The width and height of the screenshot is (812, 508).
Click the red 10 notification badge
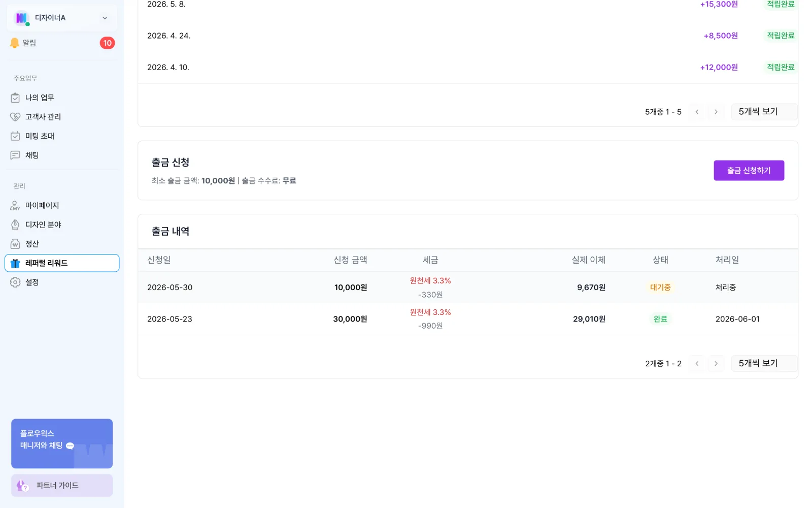(107, 43)
